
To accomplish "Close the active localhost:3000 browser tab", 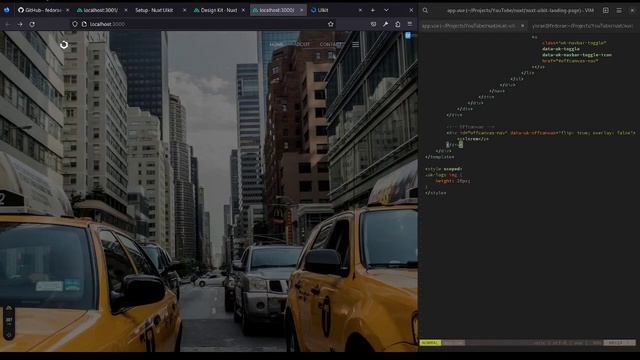I will coord(302,10).
